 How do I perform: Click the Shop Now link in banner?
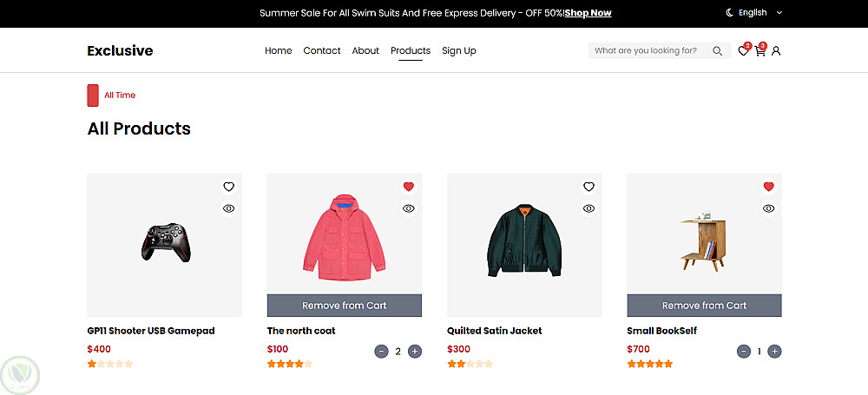588,13
